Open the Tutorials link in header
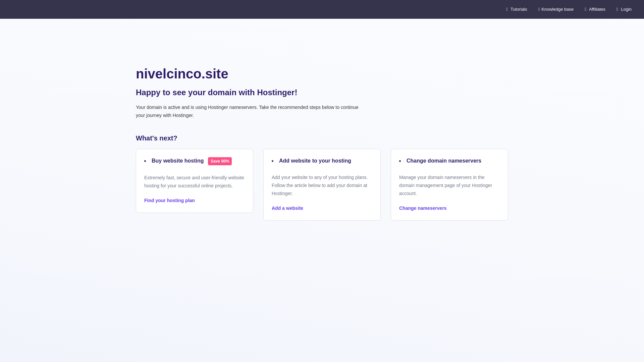 (517, 9)
